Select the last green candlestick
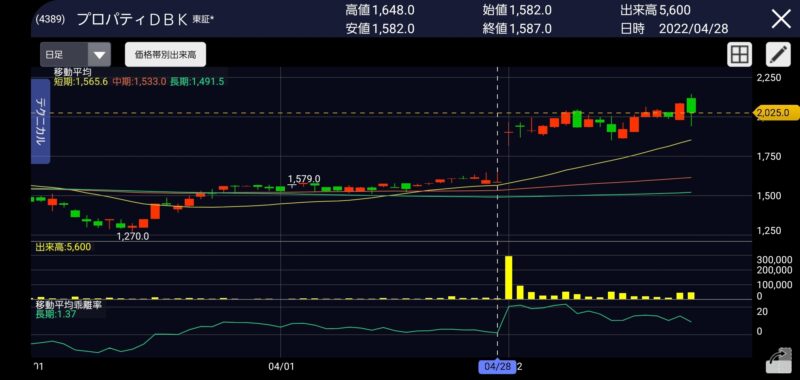The width and height of the screenshot is (800, 380). click(x=691, y=105)
